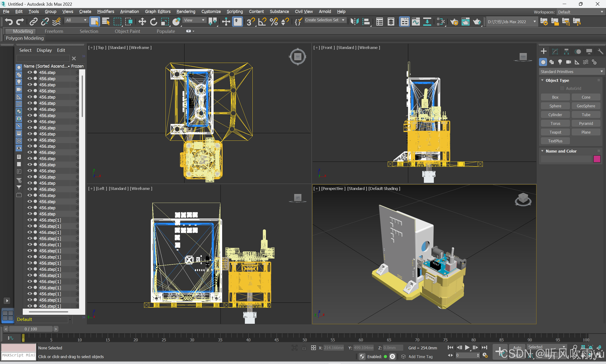Open the Utilities wrench panel
Screen dimensions: 606x364
(600, 52)
